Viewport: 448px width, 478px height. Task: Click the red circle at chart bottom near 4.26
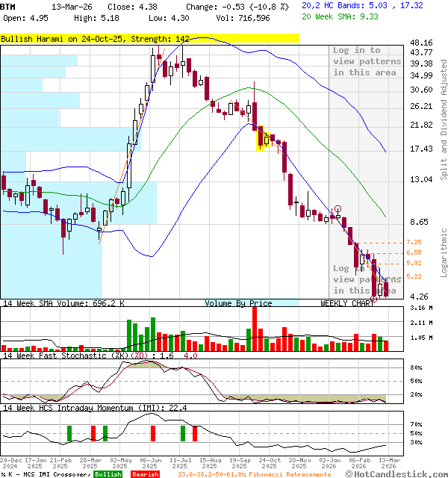tap(375, 297)
